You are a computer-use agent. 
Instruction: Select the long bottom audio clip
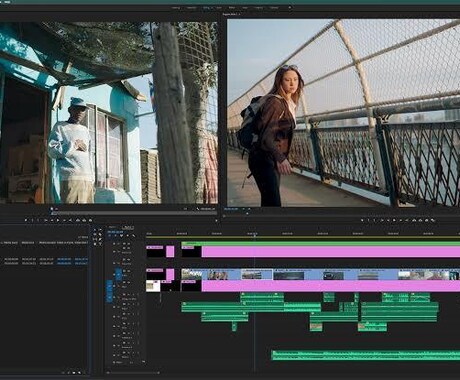click(366, 355)
